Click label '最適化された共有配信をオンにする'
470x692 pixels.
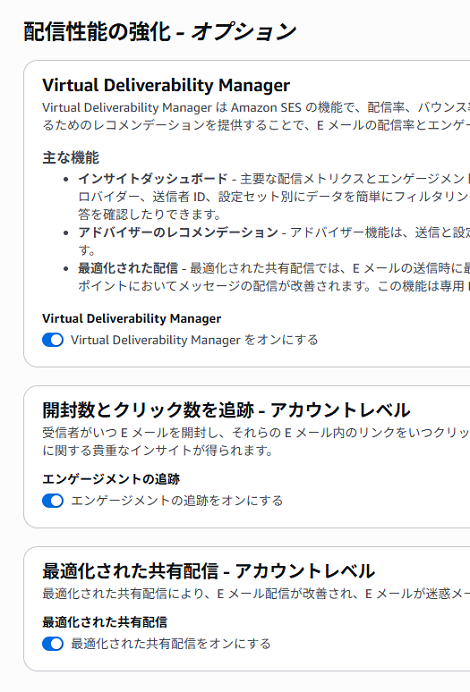(x=171, y=643)
